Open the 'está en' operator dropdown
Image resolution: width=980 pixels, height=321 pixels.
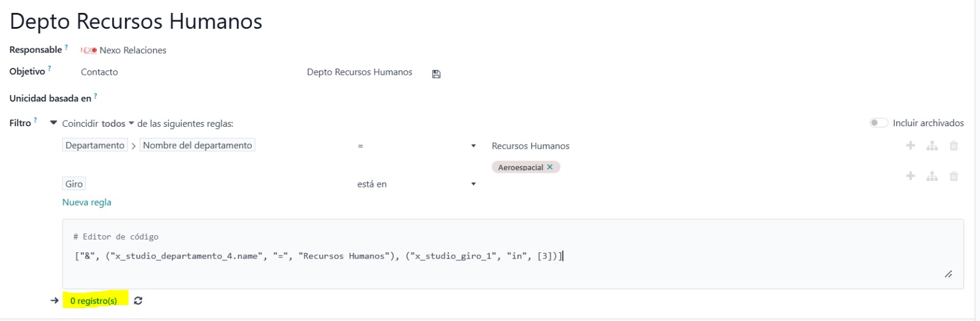click(x=417, y=184)
